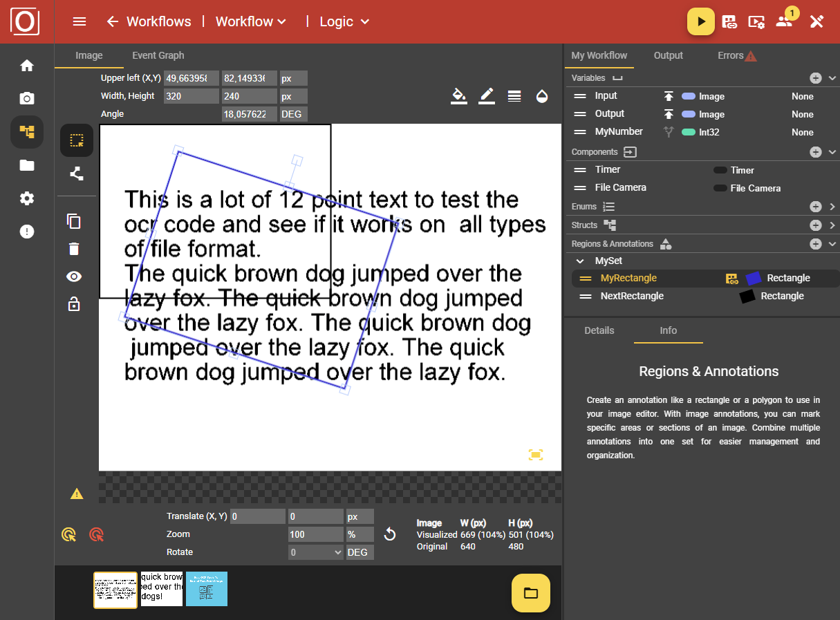The image size is (840, 620).
Task: Expand the Logic dropdown in header
Action: [345, 21]
